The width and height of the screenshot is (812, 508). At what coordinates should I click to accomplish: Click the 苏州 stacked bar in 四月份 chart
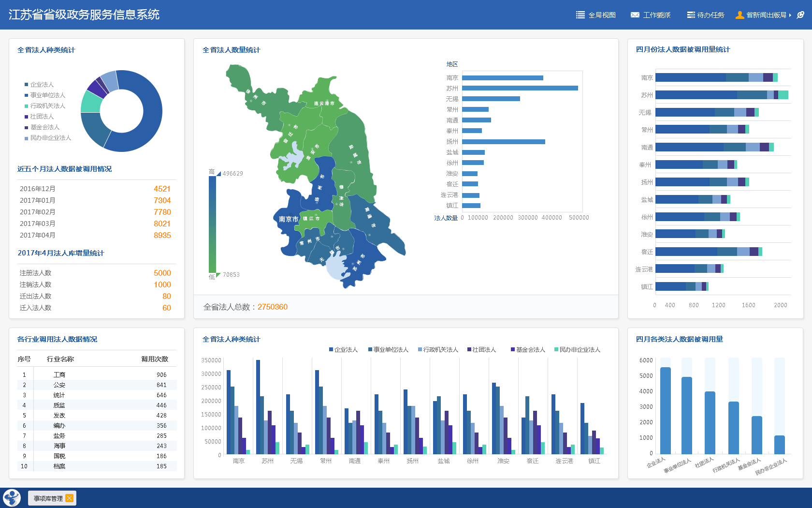coord(722,95)
